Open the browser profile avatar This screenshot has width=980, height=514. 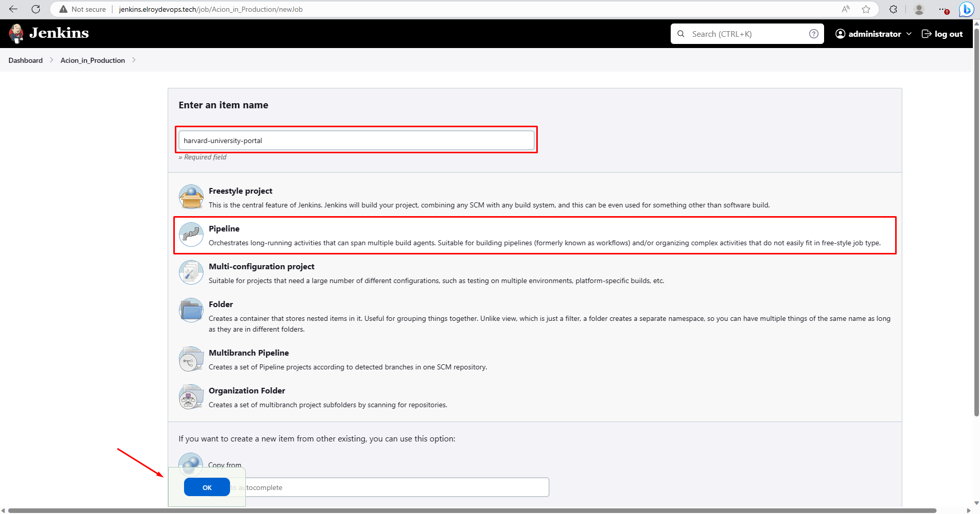pos(919,9)
